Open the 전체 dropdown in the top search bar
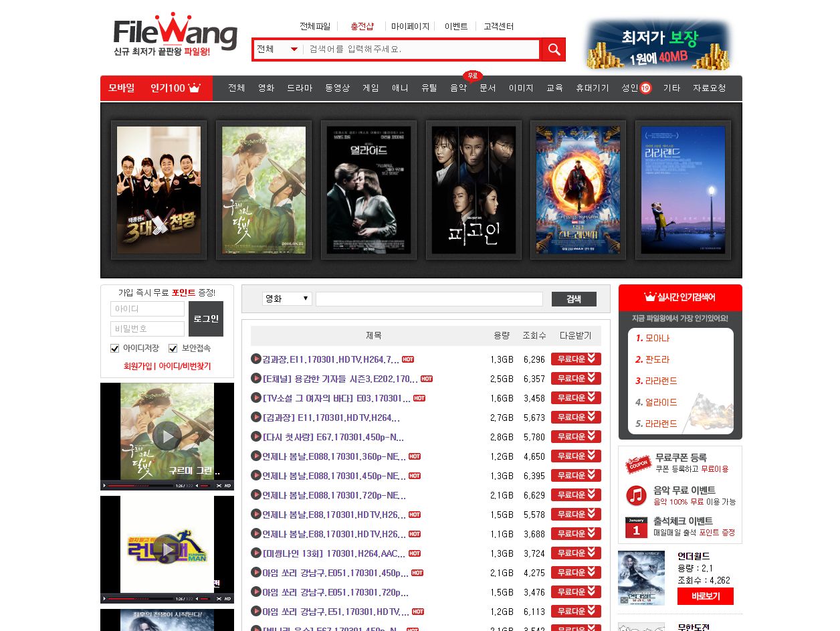 click(278, 50)
